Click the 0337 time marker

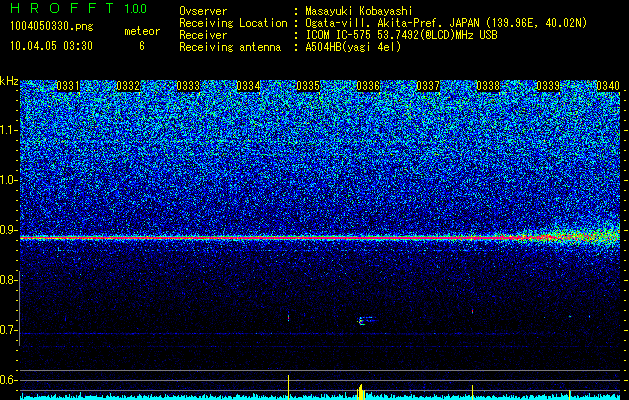pyautogui.click(x=428, y=86)
